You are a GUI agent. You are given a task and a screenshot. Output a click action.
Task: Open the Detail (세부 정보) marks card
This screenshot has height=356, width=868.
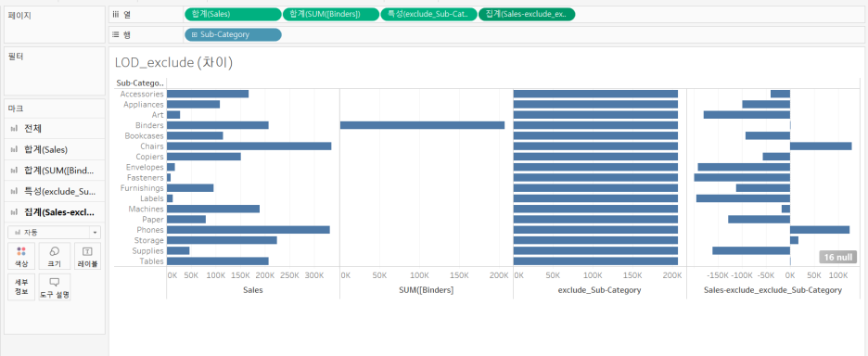point(21,286)
